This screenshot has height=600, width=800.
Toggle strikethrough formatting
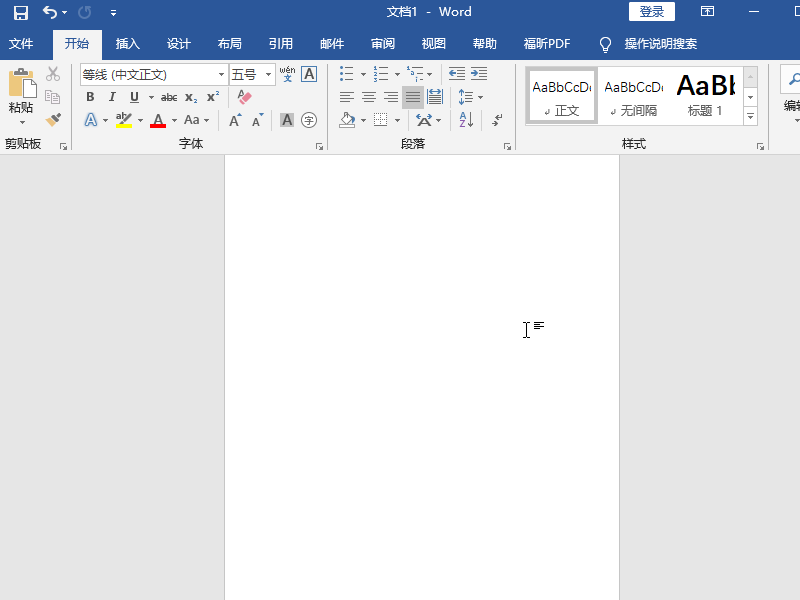[169, 97]
